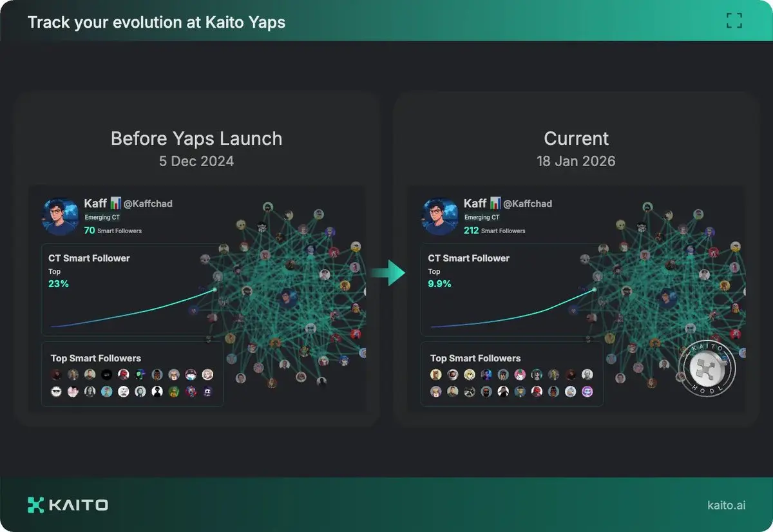Click the 'Top Smart Followers' heading in the Current card
The image size is (773, 532).
(x=475, y=358)
